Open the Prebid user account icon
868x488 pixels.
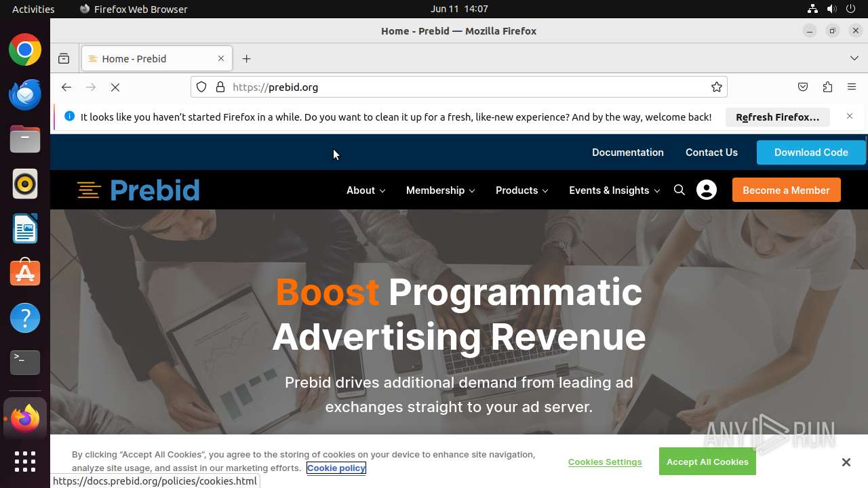coord(707,190)
